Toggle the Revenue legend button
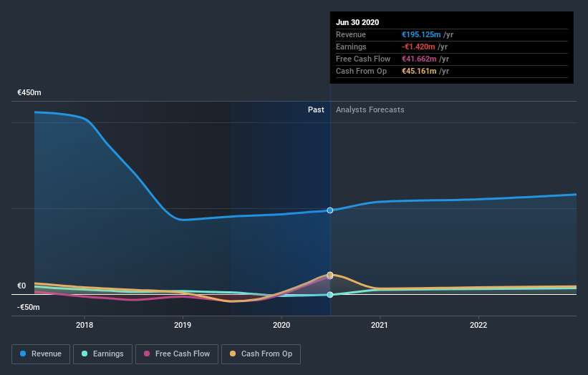The width and height of the screenshot is (588, 375). coord(41,354)
